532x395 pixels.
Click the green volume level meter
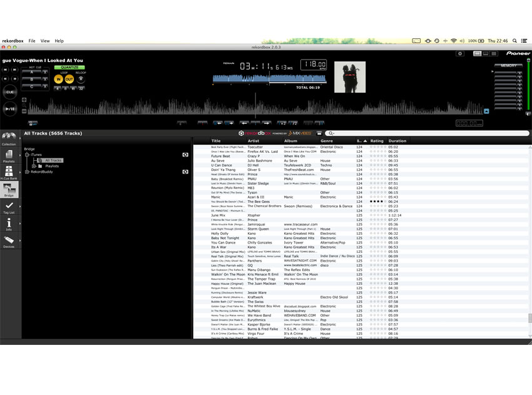(x=528, y=85)
